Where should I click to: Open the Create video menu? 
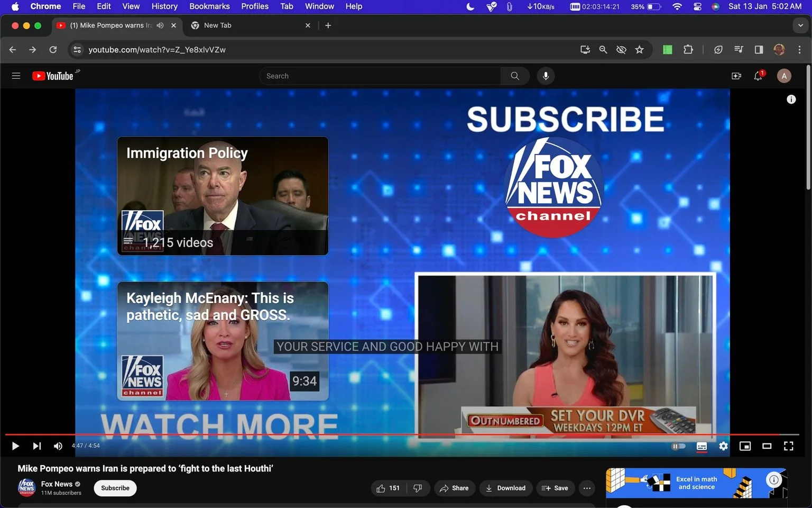click(736, 76)
